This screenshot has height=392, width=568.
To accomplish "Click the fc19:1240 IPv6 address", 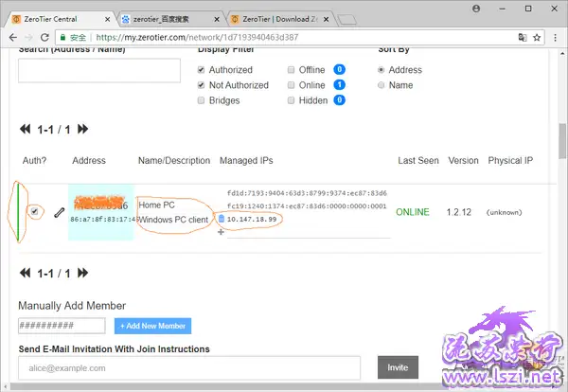I will pos(307,205).
